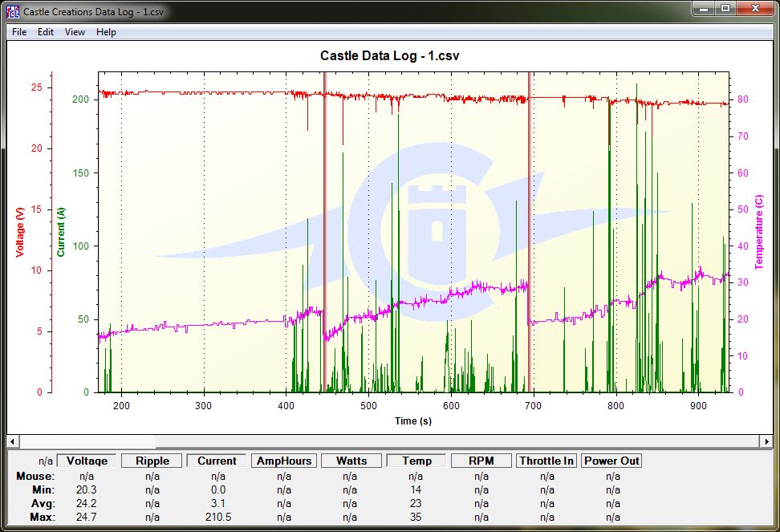Click the average current value 3.1

point(218,503)
